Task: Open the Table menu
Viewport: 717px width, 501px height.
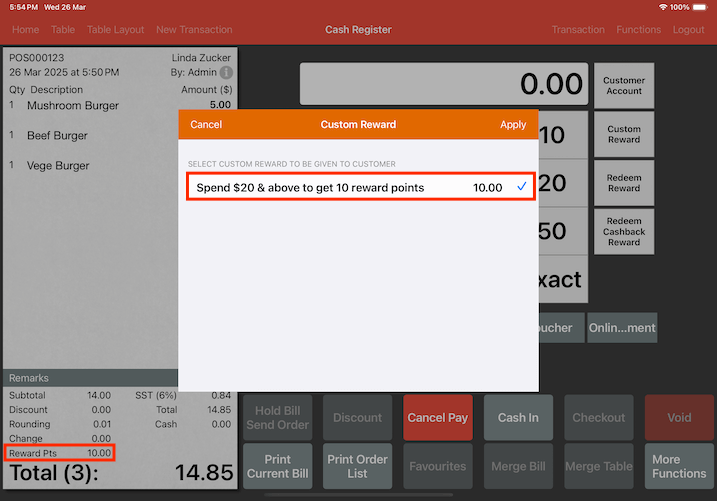Action: (63, 30)
